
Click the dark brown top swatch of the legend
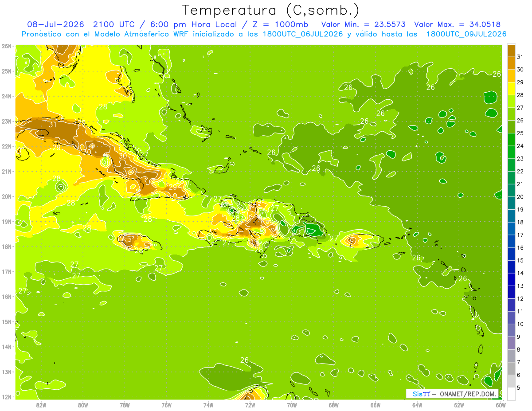[x=511, y=50]
